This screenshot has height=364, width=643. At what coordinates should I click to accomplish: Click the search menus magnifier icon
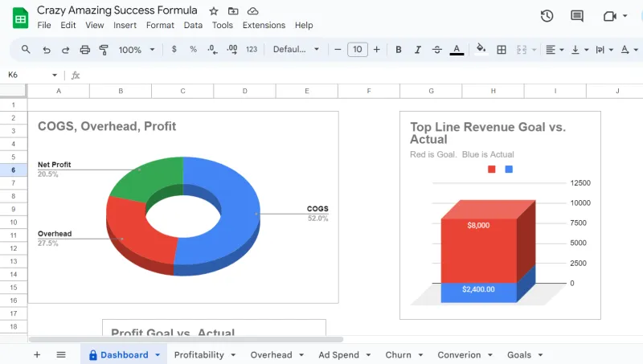pyautogui.click(x=26, y=50)
